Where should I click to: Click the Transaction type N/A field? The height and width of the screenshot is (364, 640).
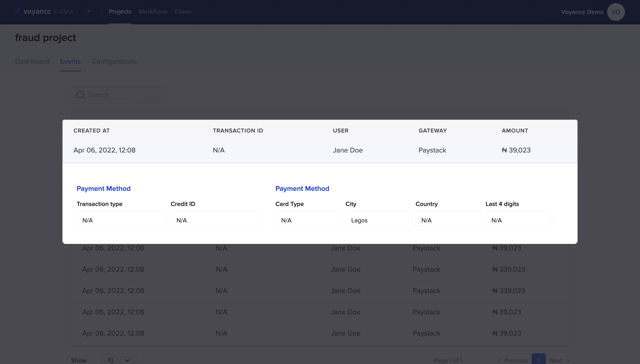(x=122, y=220)
